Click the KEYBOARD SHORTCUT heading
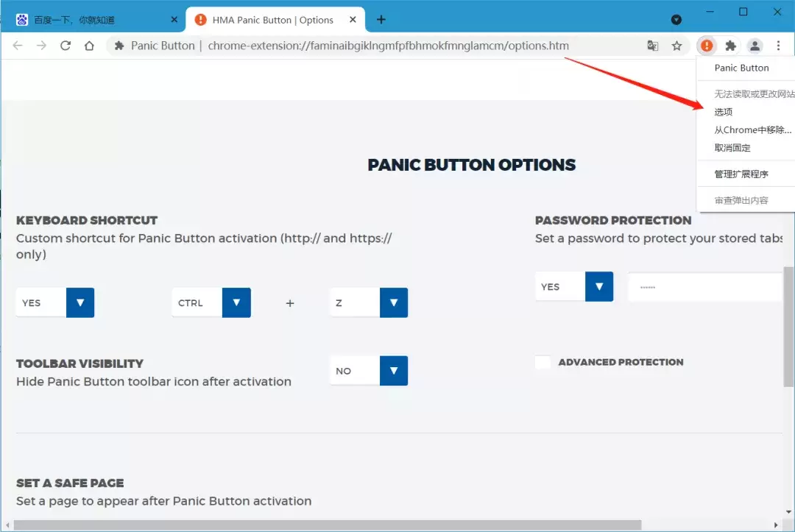Image resolution: width=795 pixels, height=532 pixels. [87, 221]
